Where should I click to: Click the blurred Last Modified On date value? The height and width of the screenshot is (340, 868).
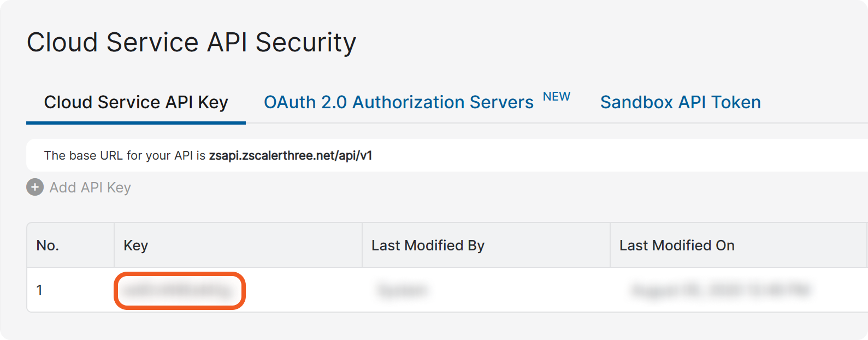point(720,290)
